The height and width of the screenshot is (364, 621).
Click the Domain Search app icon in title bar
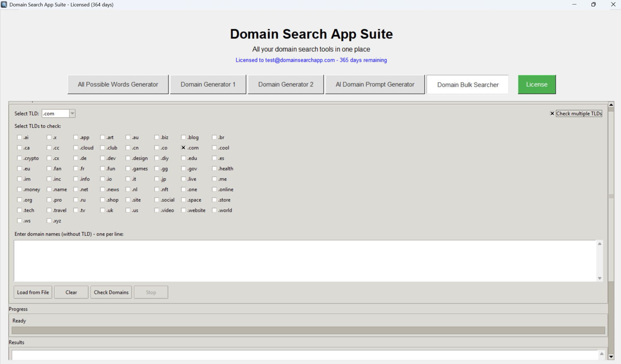coord(4,5)
